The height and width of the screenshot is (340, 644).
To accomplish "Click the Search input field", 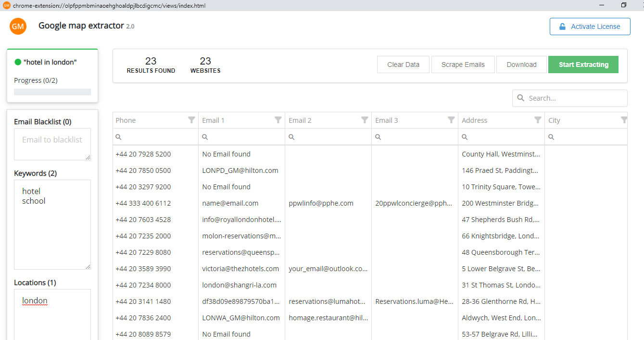I will 570,98.
